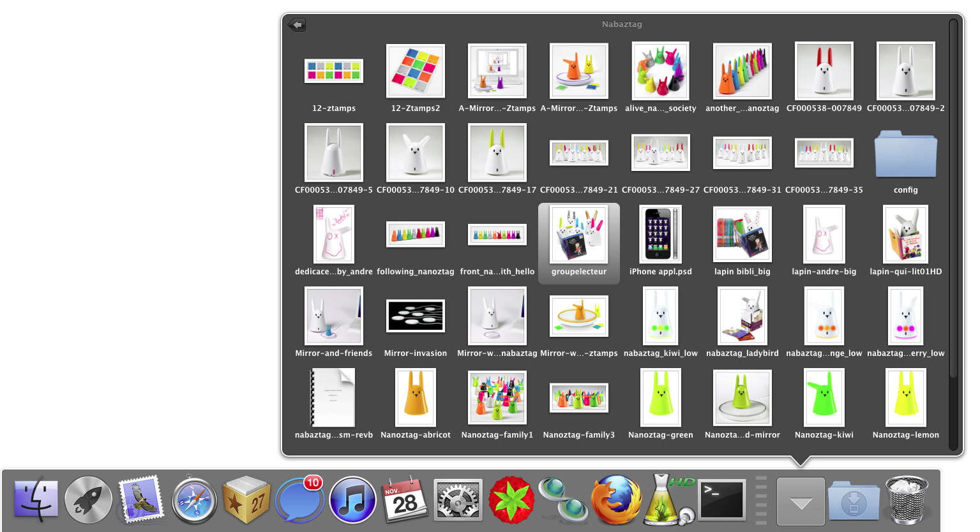This screenshot has width=980, height=532.
Task: Open the iCal calendar showing Nov 28
Action: tap(405, 499)
